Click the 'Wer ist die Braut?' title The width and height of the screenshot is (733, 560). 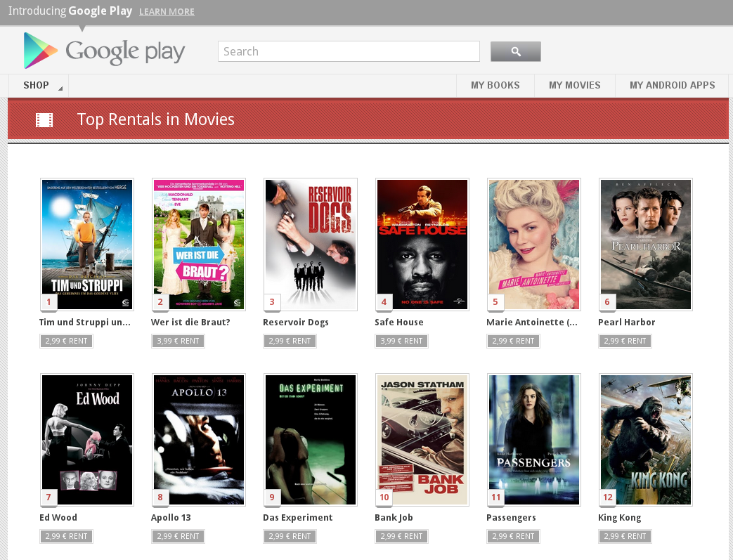pos(190,322)
